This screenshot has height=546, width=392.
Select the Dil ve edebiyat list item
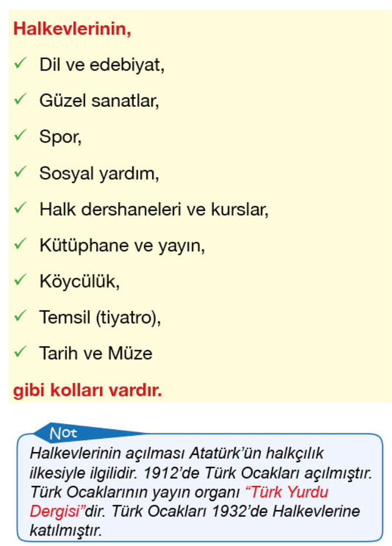coord(102,65)
